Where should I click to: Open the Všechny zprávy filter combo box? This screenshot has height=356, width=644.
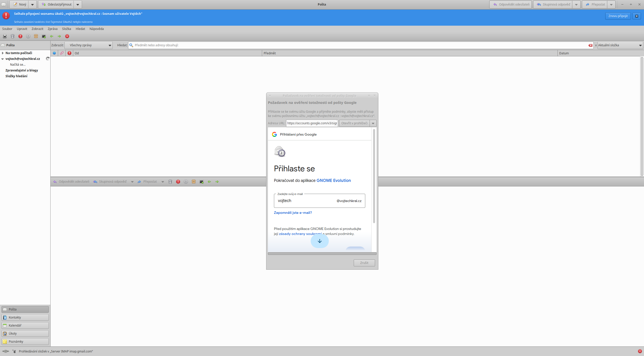pyautogui.click(x=89, y=45)
